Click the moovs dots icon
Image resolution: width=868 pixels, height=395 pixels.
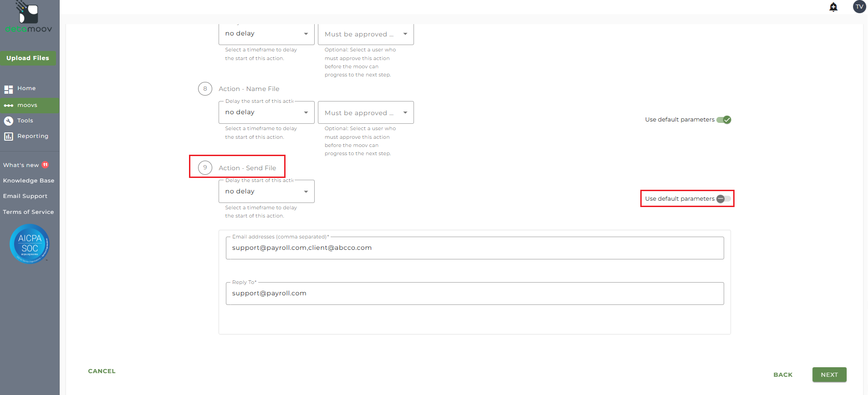coord(9,106)
